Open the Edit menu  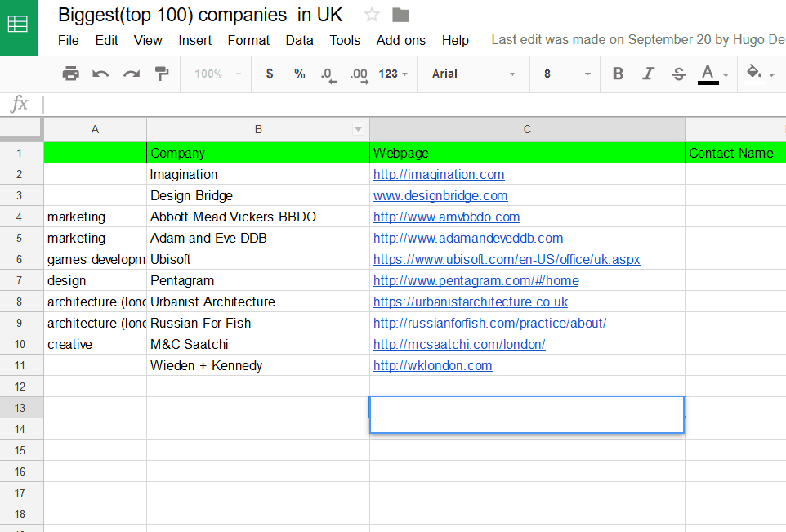pos(106,40)
